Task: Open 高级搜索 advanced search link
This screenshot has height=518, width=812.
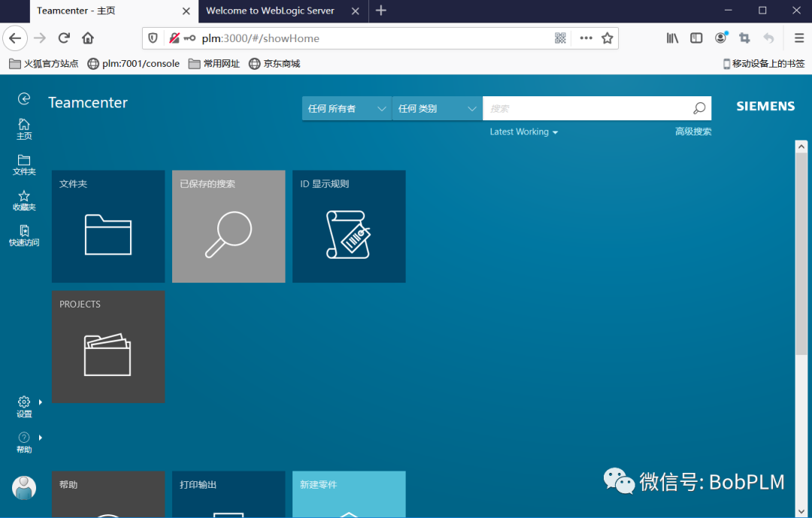Action: click(x=693, y=132)
